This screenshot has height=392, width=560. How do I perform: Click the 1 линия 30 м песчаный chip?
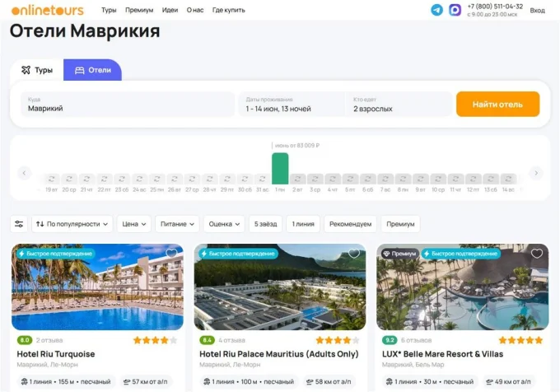[x=430, y=381]
